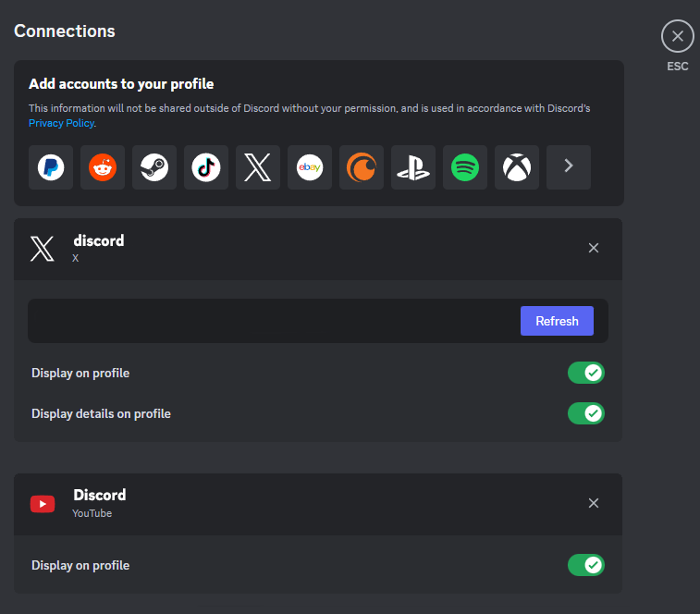Link an Xbox account

[517, 167]
